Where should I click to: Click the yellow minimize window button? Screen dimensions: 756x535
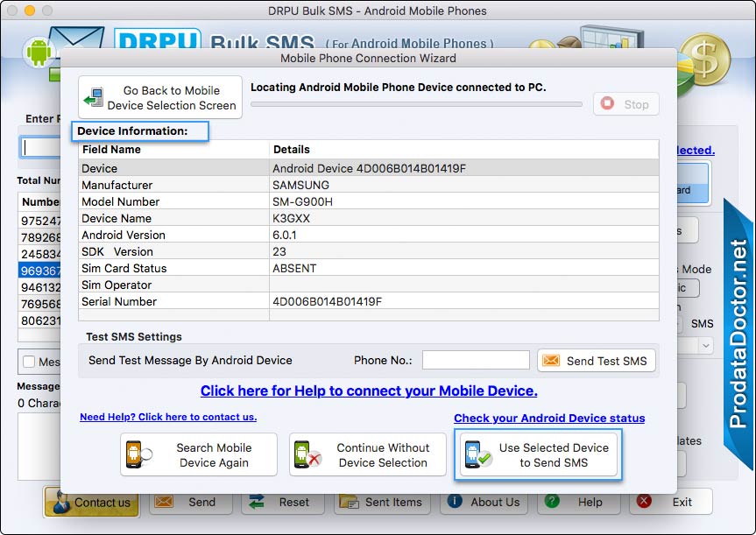pos(30,11)
